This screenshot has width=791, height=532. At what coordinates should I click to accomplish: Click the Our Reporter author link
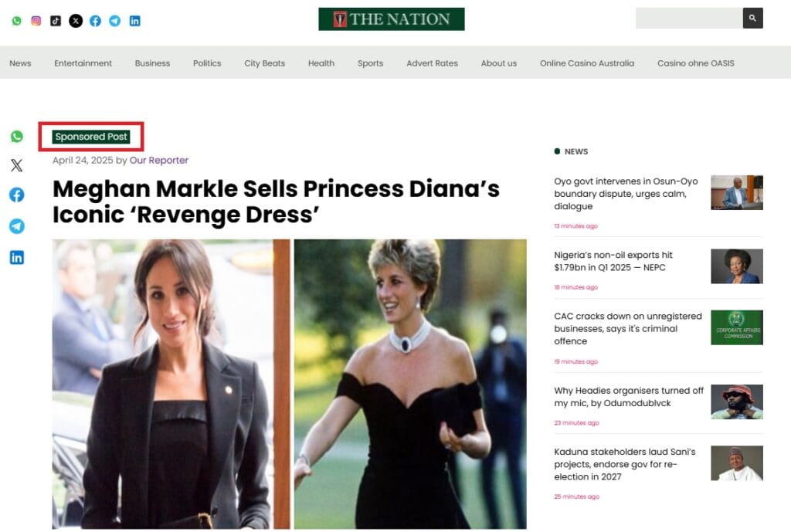[x=159, y=161]
